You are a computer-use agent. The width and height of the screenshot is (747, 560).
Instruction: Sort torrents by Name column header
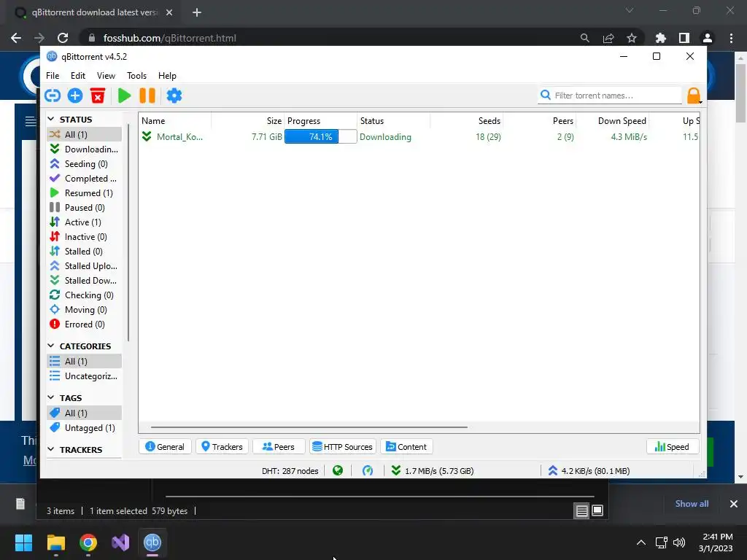(x=175, y=121)
